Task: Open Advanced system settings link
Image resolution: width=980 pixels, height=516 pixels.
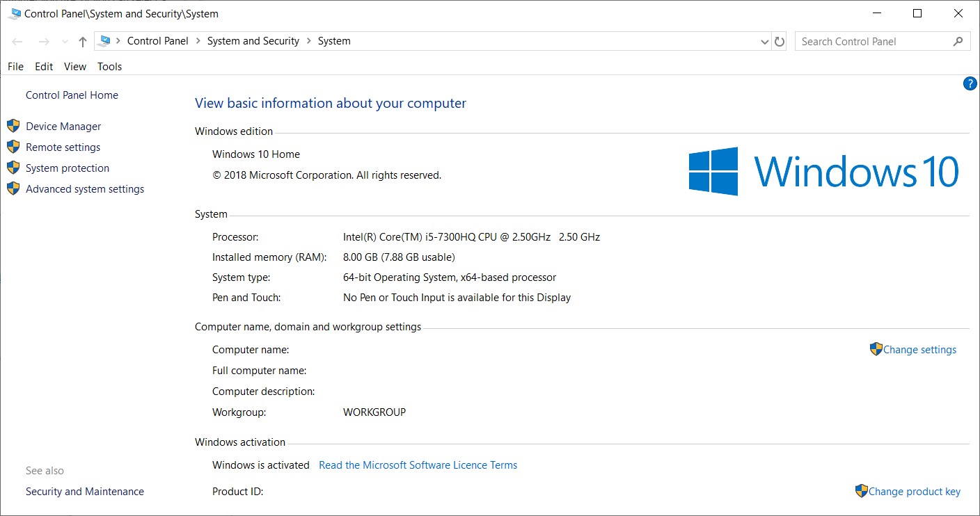Action: (x=85, y=189)
